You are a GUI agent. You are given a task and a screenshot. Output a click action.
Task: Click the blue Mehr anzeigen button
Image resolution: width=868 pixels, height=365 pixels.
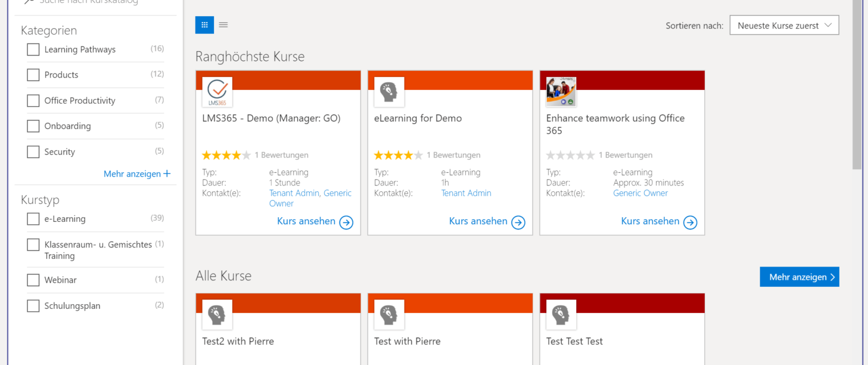(x=799, y=277)
